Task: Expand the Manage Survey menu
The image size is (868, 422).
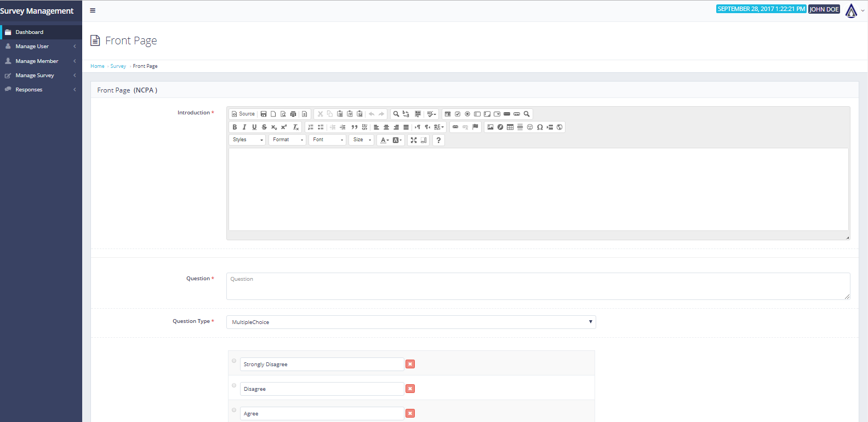Action: [x=35, y=76]
